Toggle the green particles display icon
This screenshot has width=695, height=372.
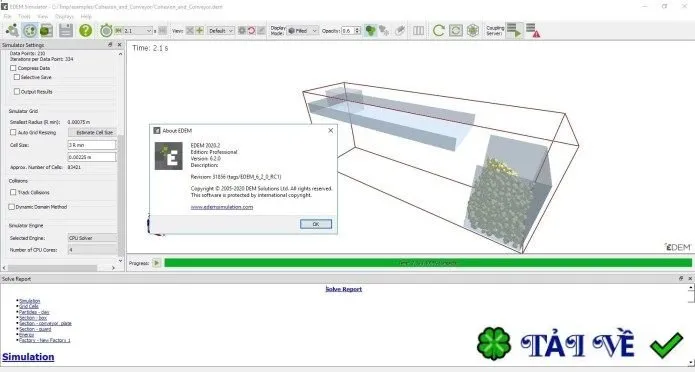[370, 30]
